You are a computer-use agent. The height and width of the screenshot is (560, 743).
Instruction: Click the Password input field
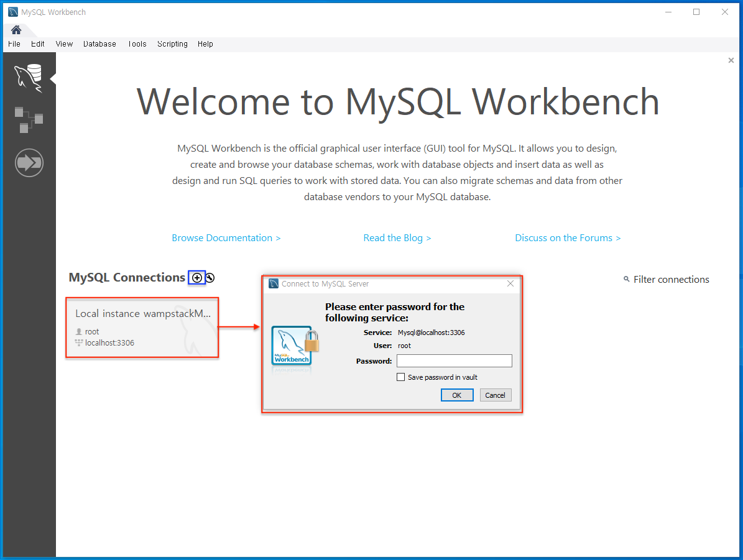[x=454, y=361]
